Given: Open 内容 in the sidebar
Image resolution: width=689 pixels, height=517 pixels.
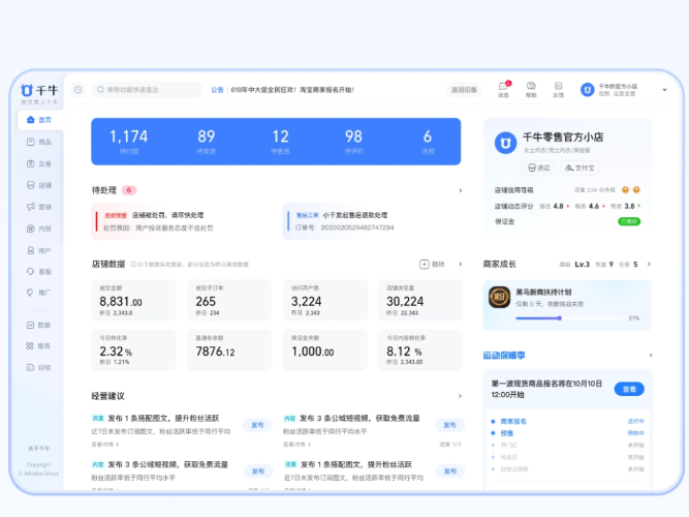Looking at the screenshot, I should click(39, 228).
